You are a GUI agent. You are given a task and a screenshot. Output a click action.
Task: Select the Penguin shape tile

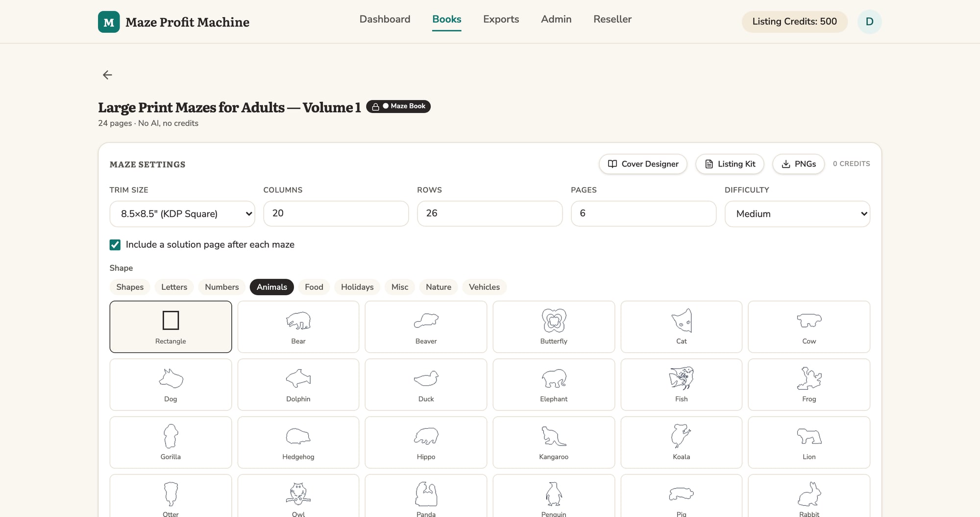point(554,496)
